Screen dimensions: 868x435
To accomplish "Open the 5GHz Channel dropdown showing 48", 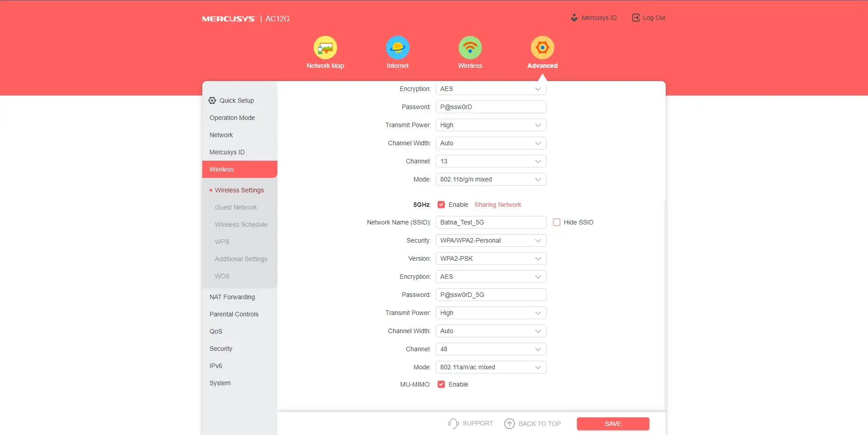I will [491, 349].
